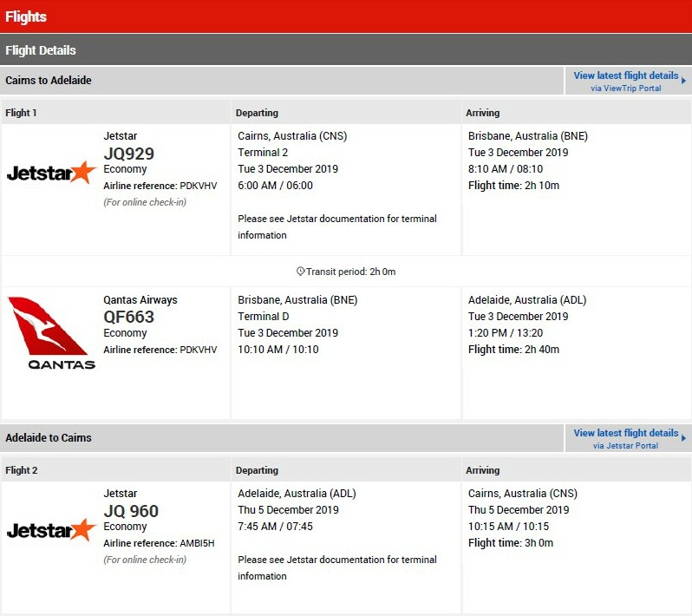The height and width of the screenshot is (616, 692).
Task: Click Cairns, Australia (CNS) arrival text
Action: click(523, 494)
